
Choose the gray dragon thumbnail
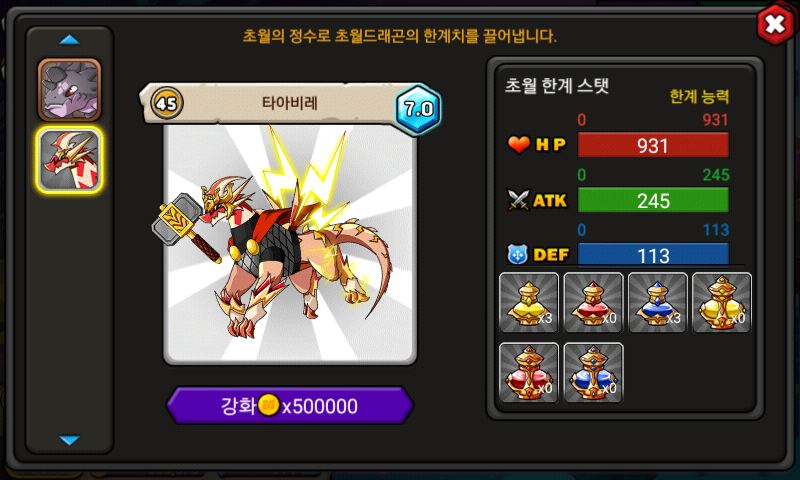coord(69,90)
